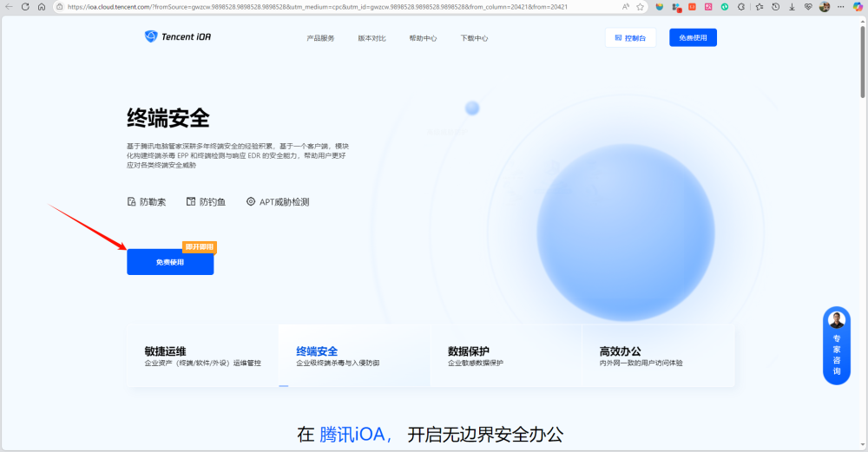Open the read aloud icon in address bar

pyautogui.click(x=626, y=7)
